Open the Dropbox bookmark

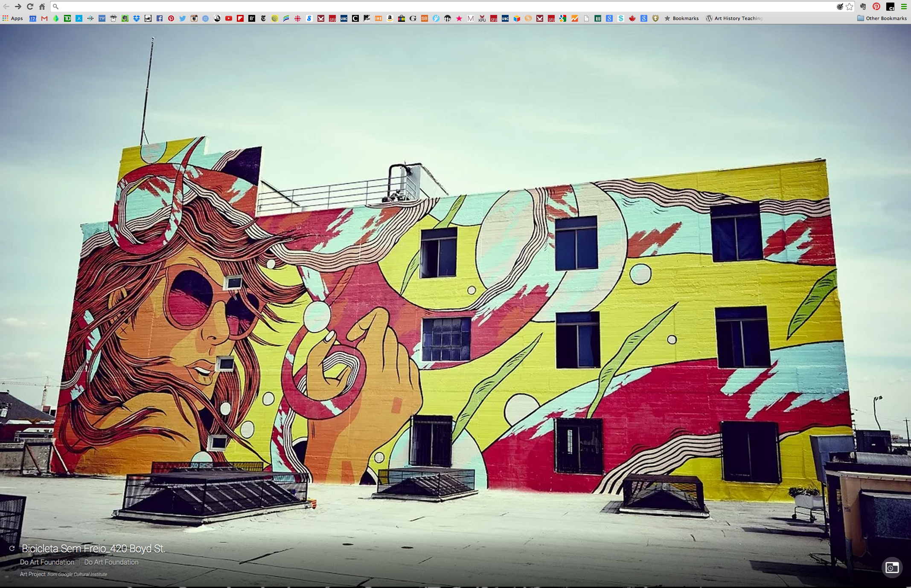[x=137, y=18]
